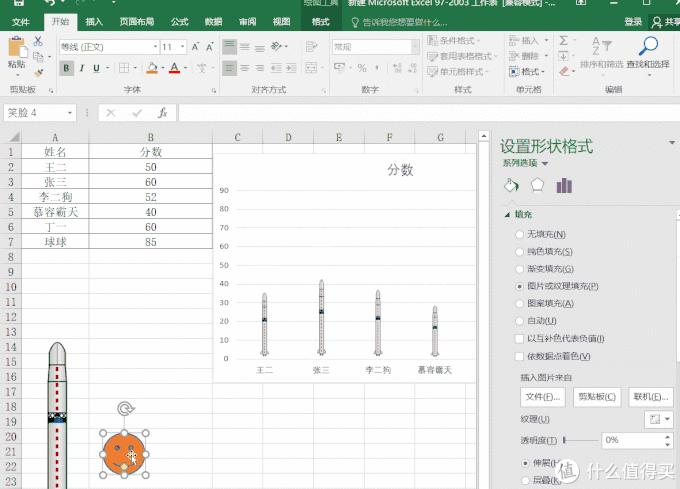This screenshot has height=489, width=680.
Task: Toggle Italic formatting
Action: point(82,68)
